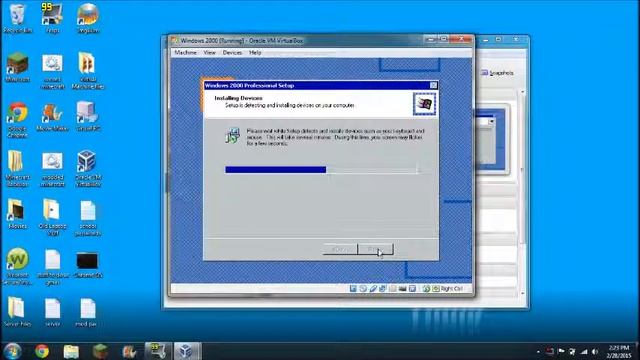This screenshot has width=640, height=360.
Task: Open the school passwords file on the desktop
Action: coord(87,218)
